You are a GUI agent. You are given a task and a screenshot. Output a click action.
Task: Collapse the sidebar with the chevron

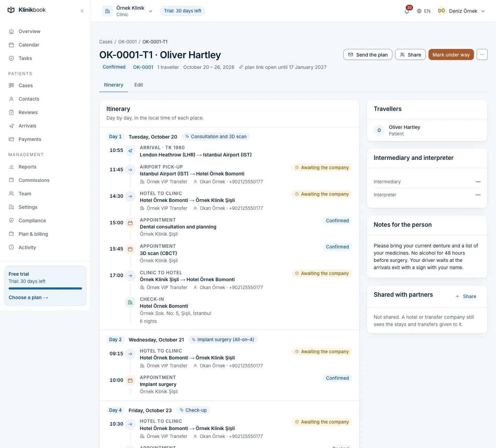coord(82,11)
